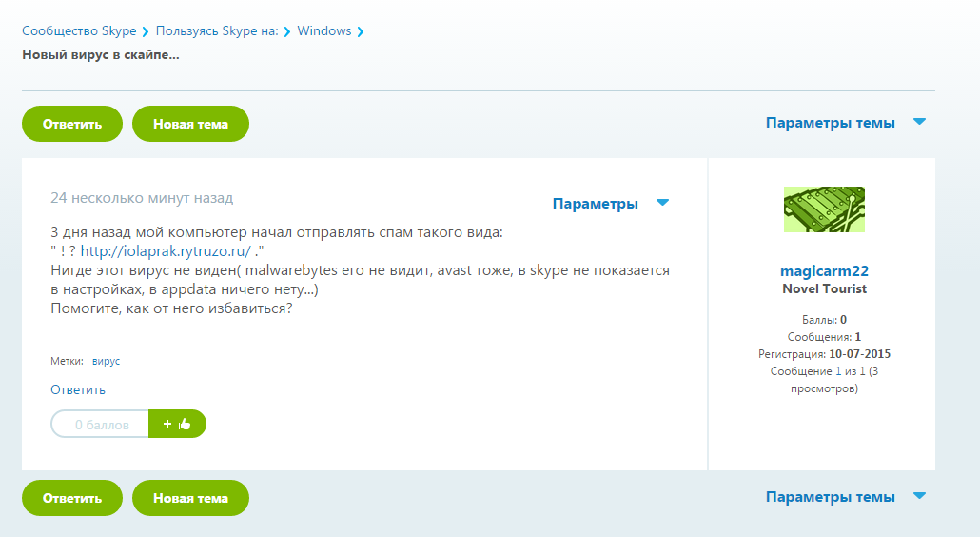Select the 'вирус' tag link
This screenshot has width=980, height=537.
tap(106, 362)
